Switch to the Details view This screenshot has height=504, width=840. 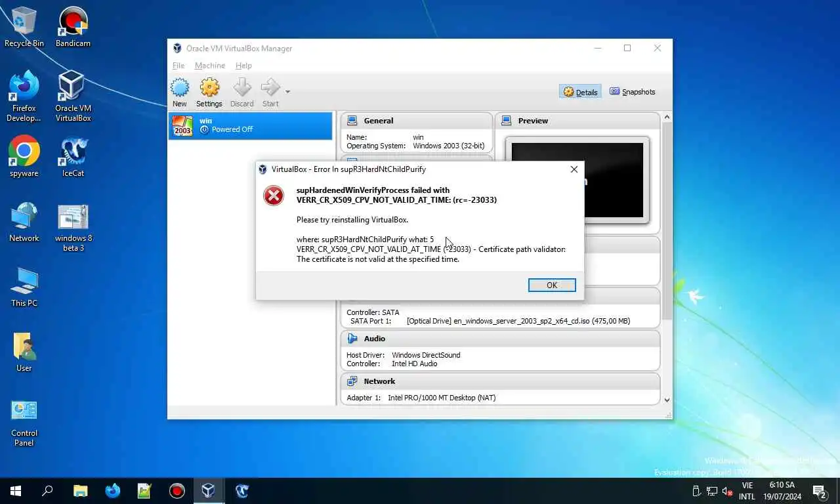click(x=580, y=92)
